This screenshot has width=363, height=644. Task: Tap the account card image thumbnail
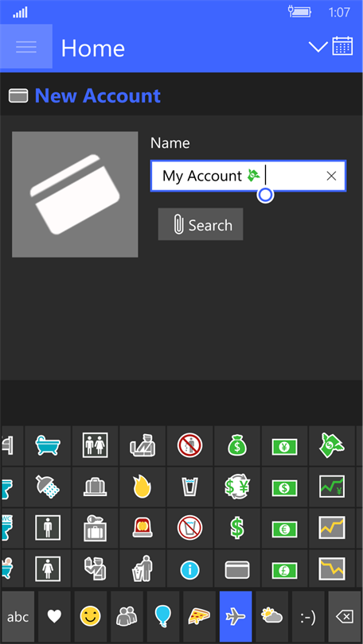point(75,194)
